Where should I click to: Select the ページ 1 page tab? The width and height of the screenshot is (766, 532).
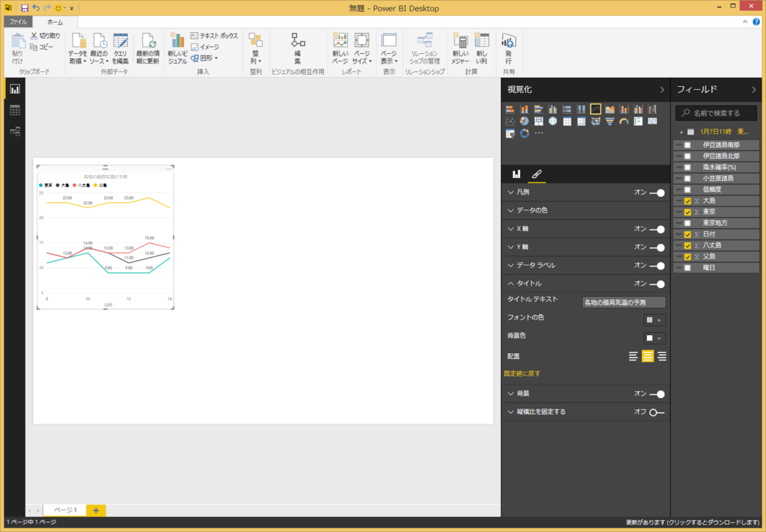(x=65, y=510)
